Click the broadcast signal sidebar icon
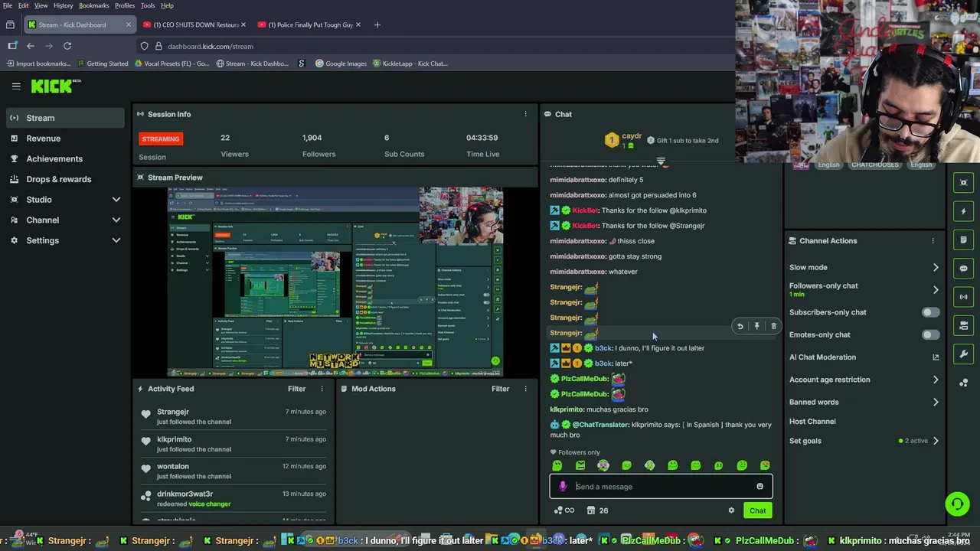The image size is (980, 551). (x=964, y=297)
